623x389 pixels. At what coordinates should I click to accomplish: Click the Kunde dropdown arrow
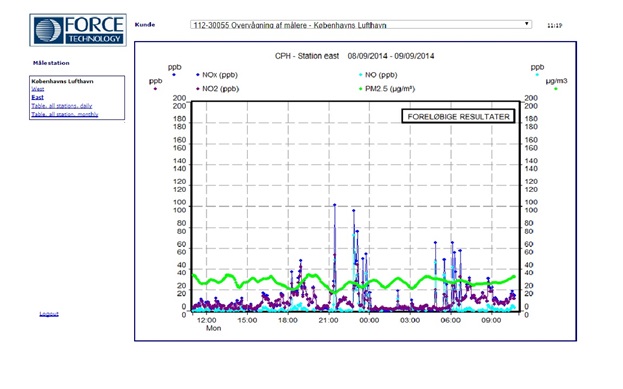(x=526, y=24)
